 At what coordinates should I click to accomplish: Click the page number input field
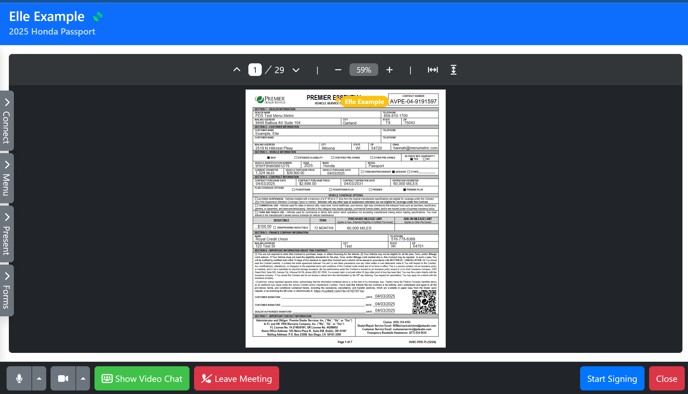[255, 70]
